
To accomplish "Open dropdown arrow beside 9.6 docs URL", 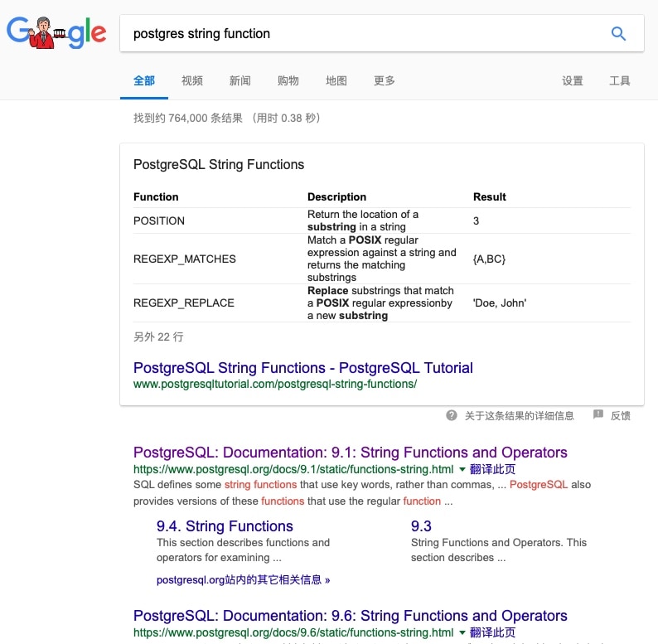I will (462, 632).
